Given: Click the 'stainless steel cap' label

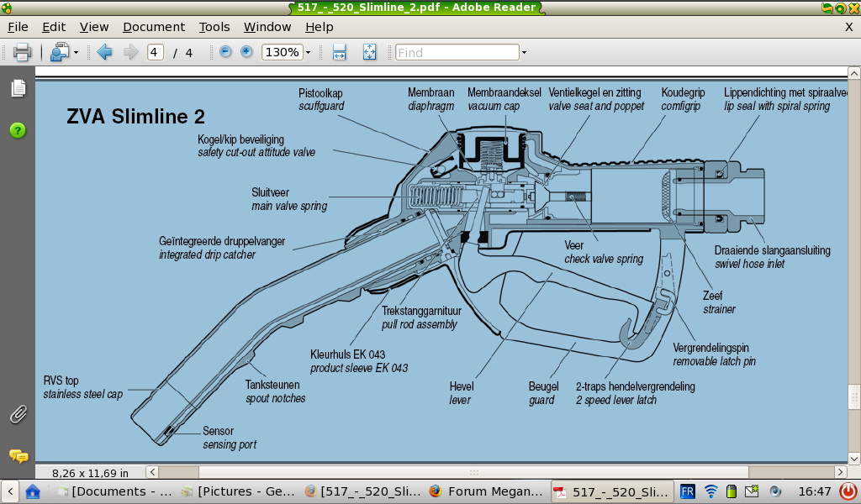Looking at the screenshot, I should click(83, 394).
